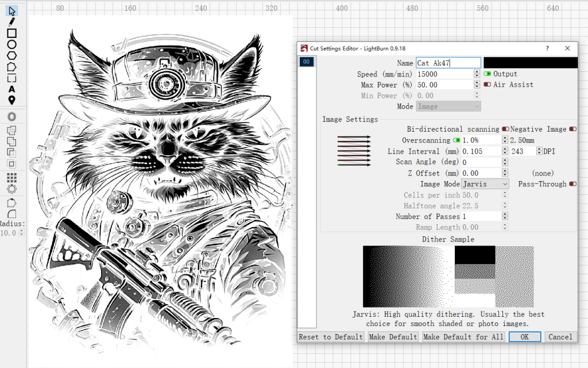Select the Start Point editor tool
The width and height of the screenshot is (588, 368).
click(x=11, y=203)
